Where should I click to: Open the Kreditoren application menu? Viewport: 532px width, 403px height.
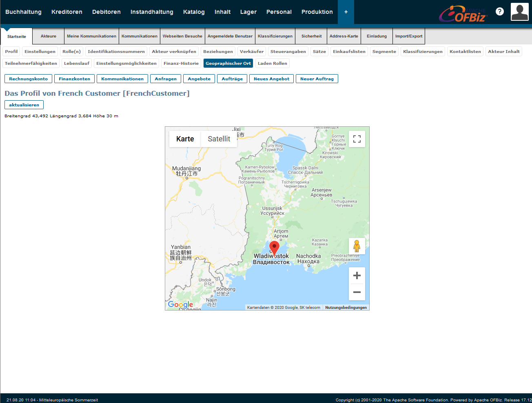pos(67,12)
